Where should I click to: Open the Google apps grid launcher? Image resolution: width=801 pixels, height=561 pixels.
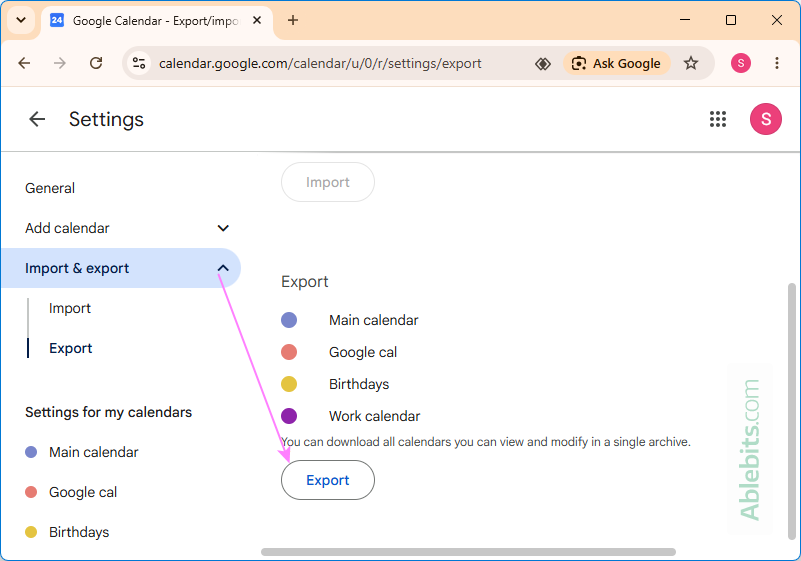click(x=718, y=119)
